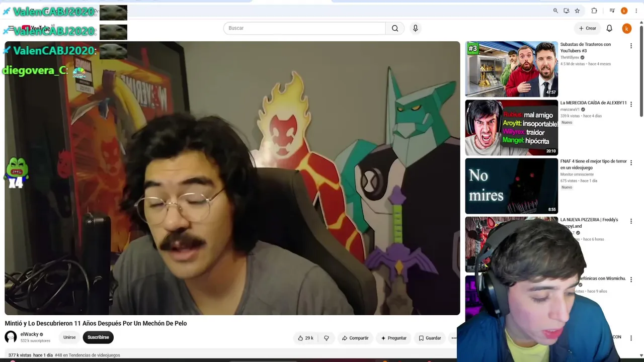Open manzanaV1 channel link

(570, 110)
